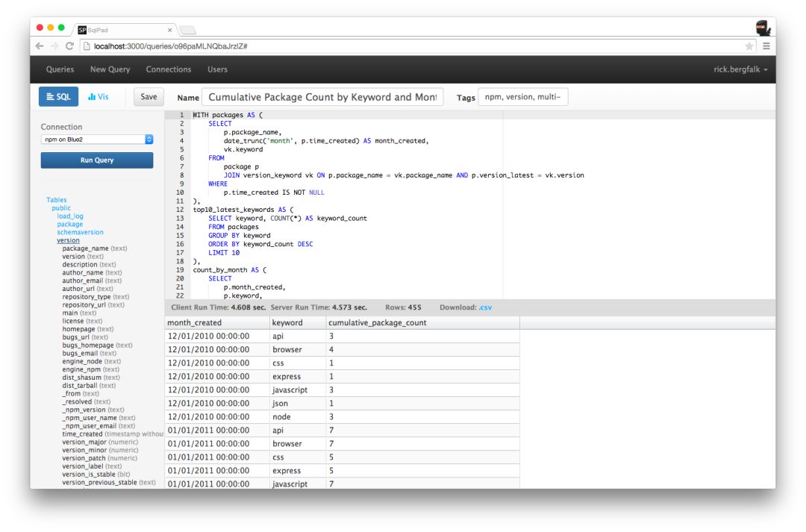The width and height of the screenshot is (806, 532).
Task: Open the Connection dropdown
Action: coord(97,140)
